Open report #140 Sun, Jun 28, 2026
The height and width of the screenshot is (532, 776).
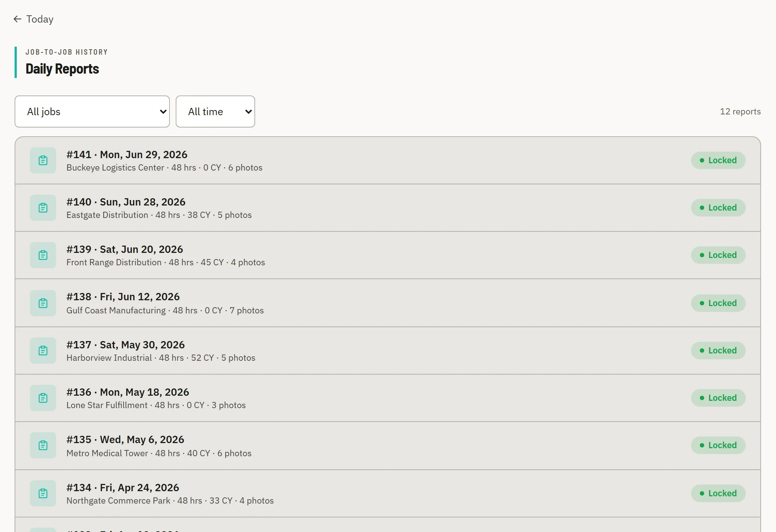[x=388, y=208]
